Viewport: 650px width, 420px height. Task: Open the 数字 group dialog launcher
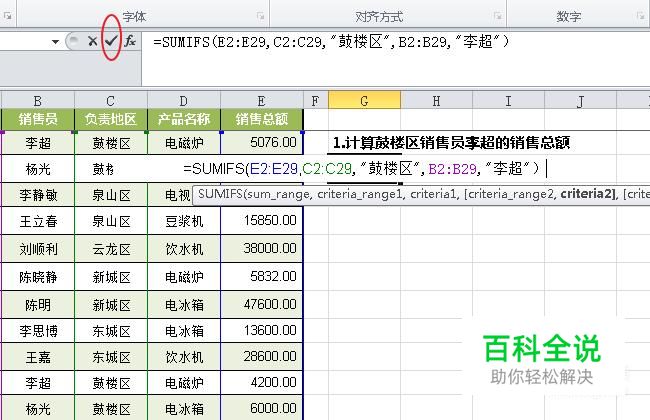pyautogui.click(x=640, y=16)
